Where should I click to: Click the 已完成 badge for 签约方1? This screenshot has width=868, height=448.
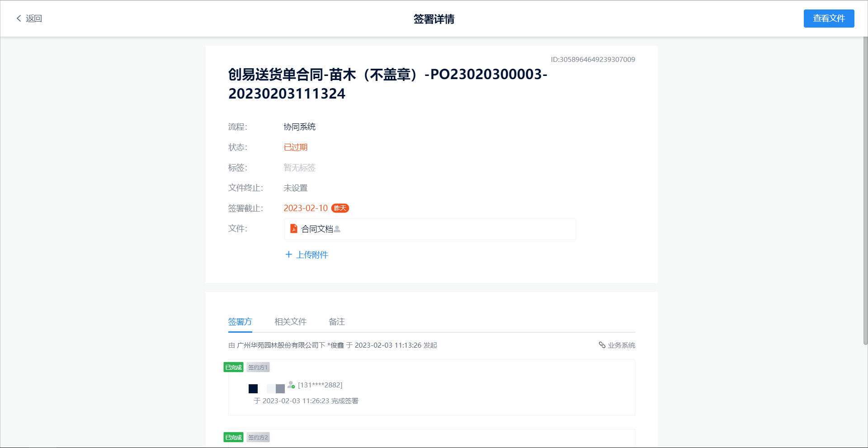[233, 367]
